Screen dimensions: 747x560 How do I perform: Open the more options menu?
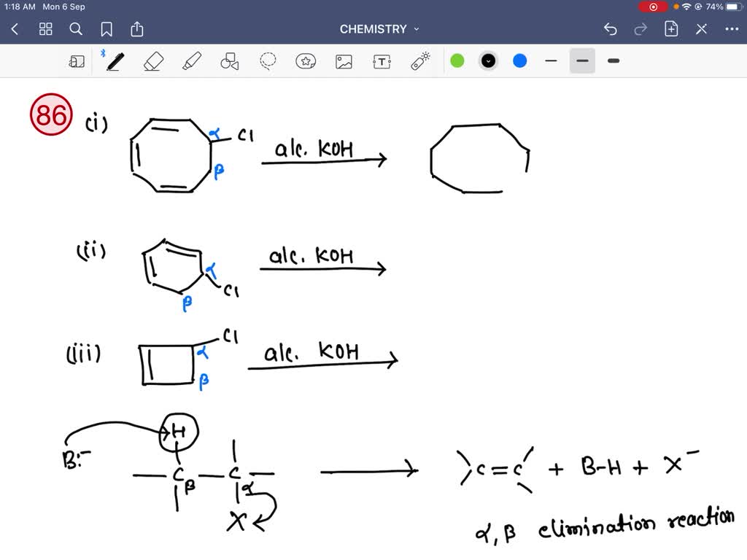732,29
